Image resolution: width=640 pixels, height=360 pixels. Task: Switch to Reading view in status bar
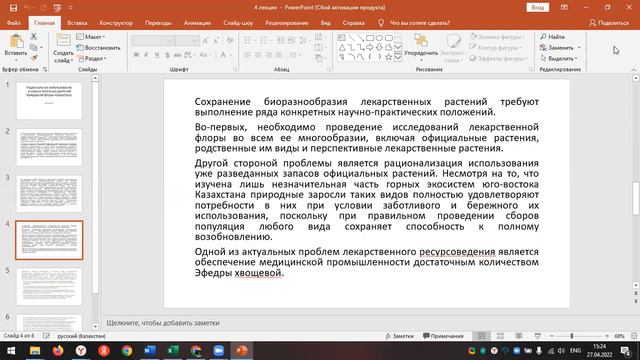[x=519, y=336]
